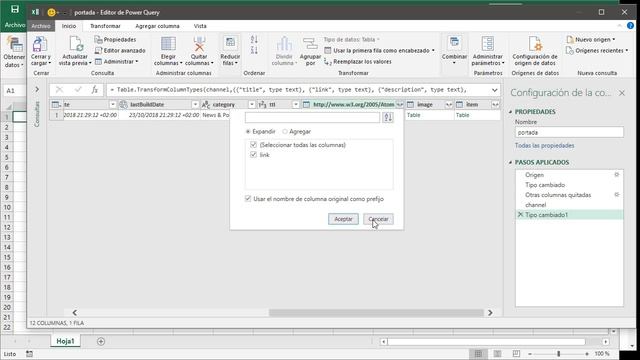Image resolution: width=640 pixels, height=360 pixels.
Task: Open the Editor avanzado
Action: coord(120,51)
